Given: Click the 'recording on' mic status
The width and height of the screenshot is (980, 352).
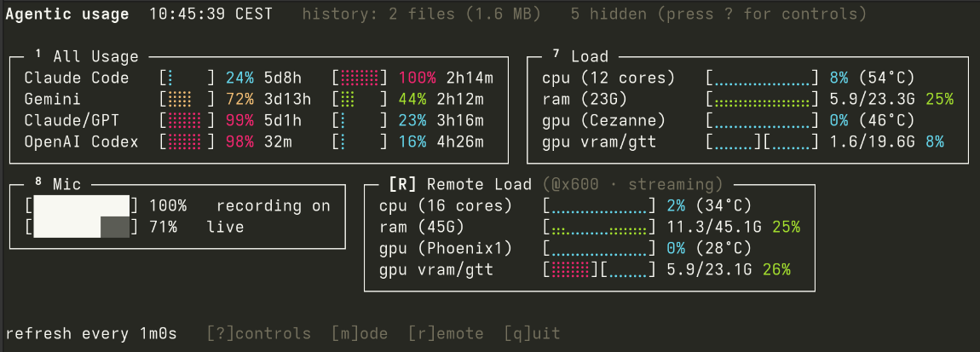Looking at the screenshot, I should point(274,205).
